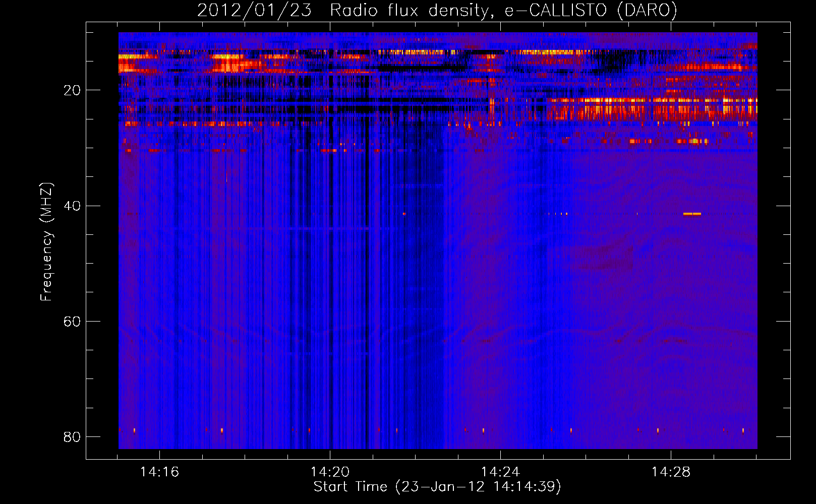Viewport: 816px width, 504px height.
Task: Click the 60 MHz frequency tick label
Action: click(72, 322)
